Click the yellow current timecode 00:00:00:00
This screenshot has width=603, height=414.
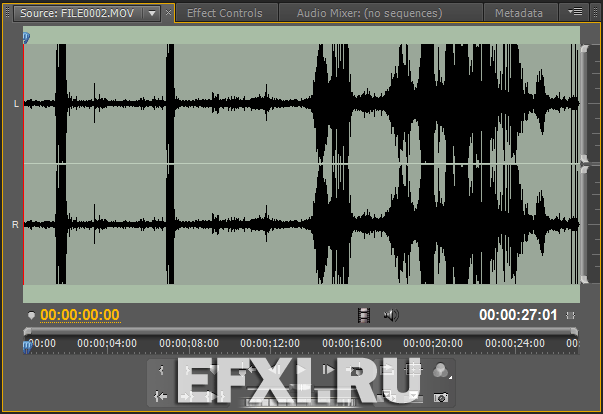(80, 315)
